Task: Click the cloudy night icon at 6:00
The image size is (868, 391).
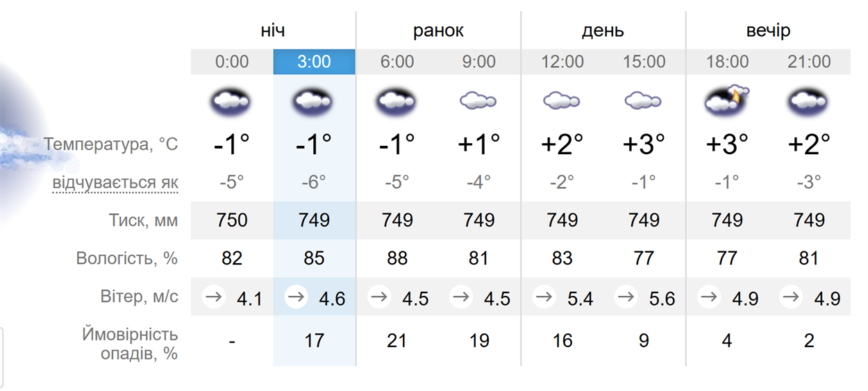Action: click(x=397, y=102)
